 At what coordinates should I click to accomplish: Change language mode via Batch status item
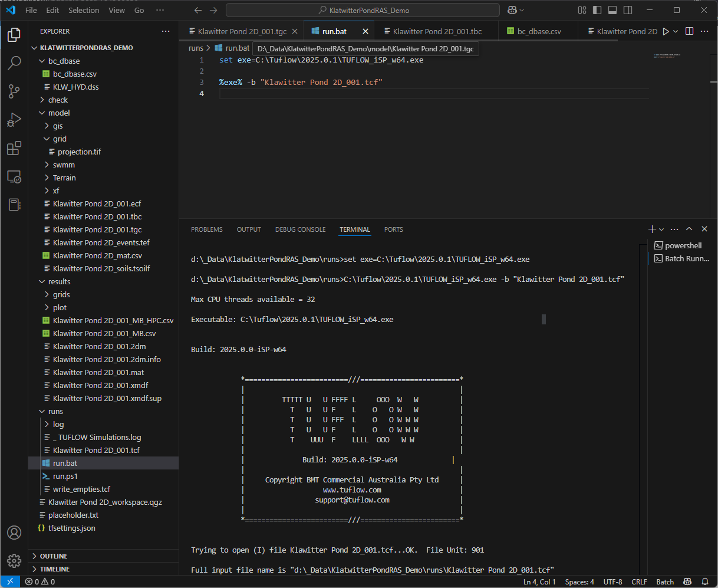[665, 582]
